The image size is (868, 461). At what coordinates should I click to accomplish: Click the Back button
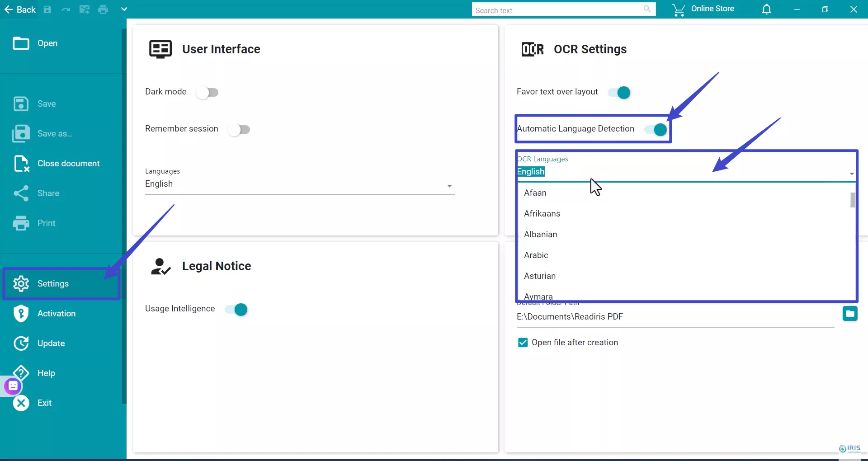point(20,9)
